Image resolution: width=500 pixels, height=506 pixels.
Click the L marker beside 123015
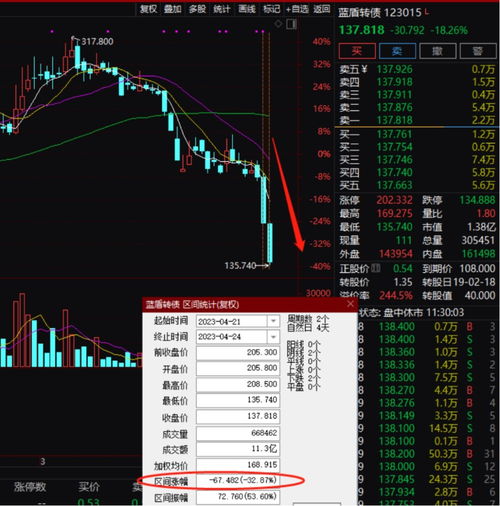click(427, 12)
